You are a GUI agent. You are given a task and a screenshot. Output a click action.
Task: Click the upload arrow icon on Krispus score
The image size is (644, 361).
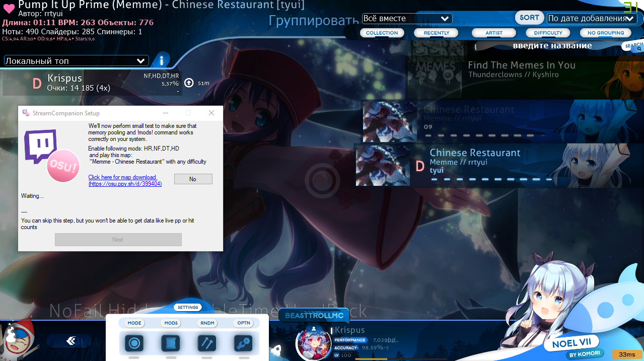[x=189, y=83]
